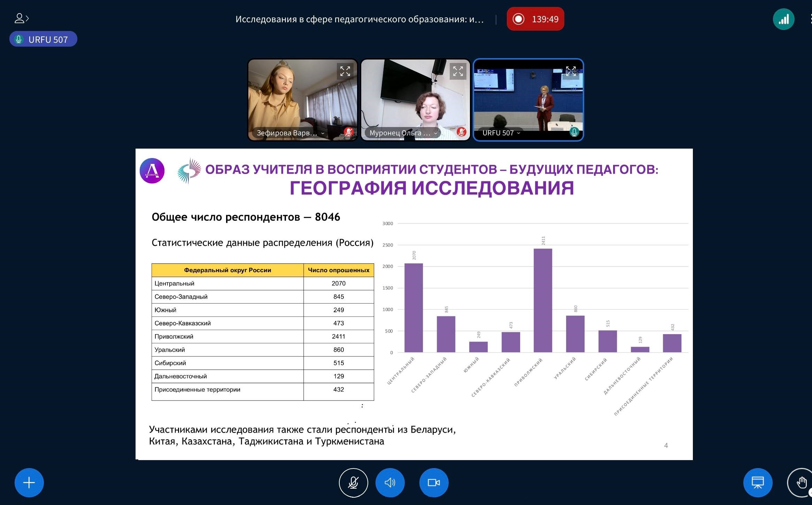The width and height of the screenshot is (812, 505).
Task: Raise hand using the hand icon
Action: (801, 482)
